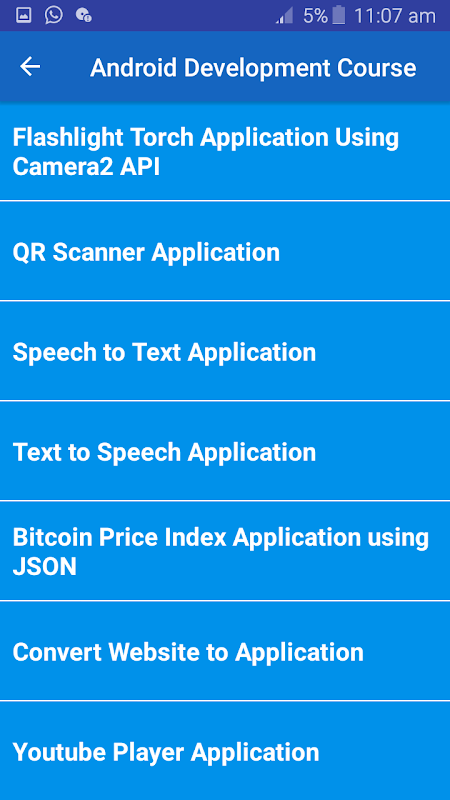
Task: Select the QR Scanner Application lesson
Action: pyautogui.click(x=225, y=251)
